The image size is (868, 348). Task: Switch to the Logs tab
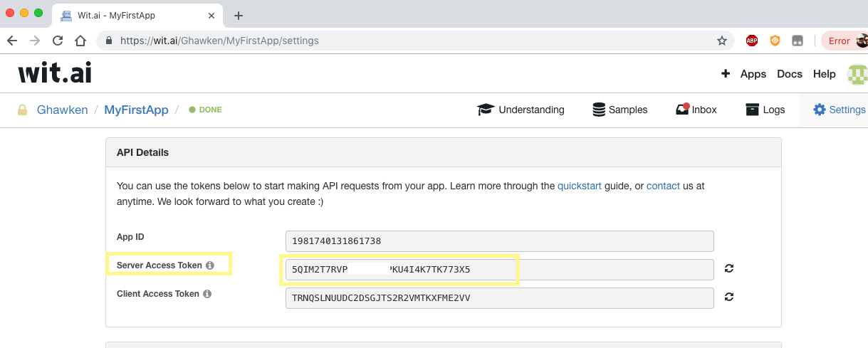tap(765, 110)
